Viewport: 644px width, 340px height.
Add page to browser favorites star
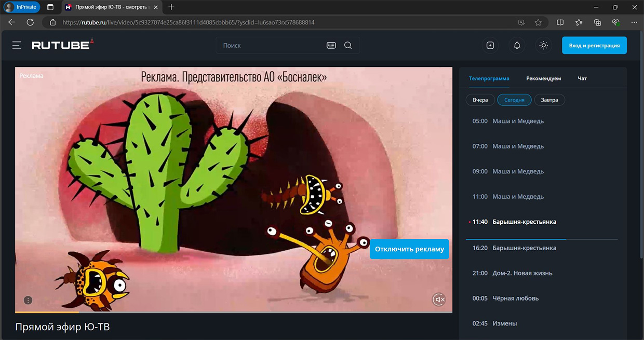(538, 22)
